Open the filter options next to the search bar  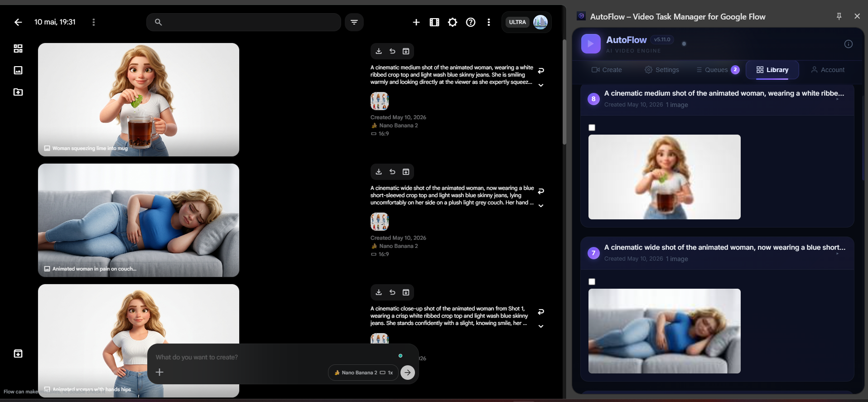click(354, 22)
